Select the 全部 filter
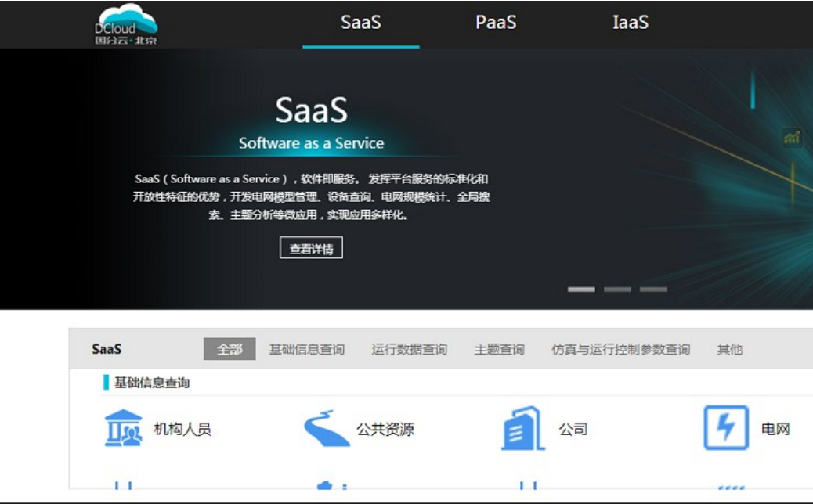813x504 pixels. 229,349
